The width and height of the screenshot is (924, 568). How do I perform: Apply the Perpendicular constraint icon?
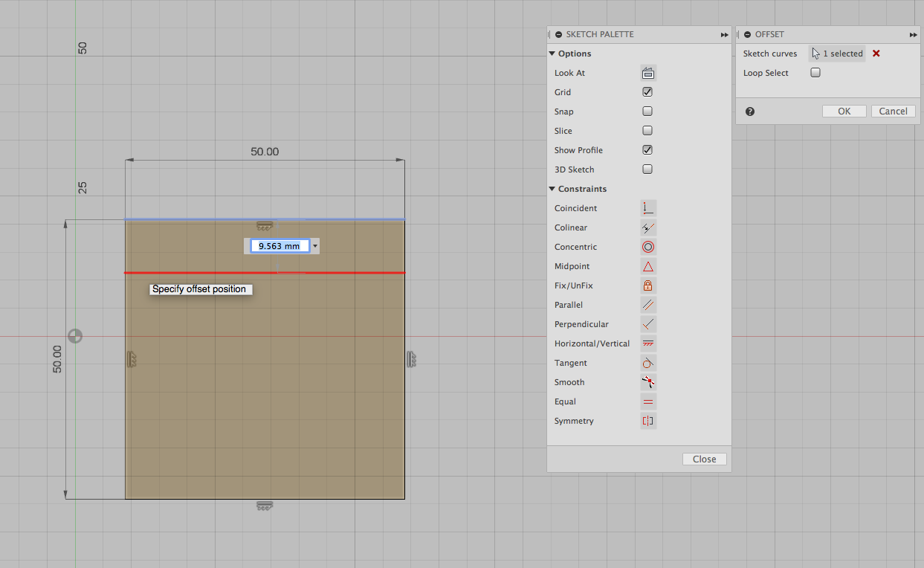[647, 324]
